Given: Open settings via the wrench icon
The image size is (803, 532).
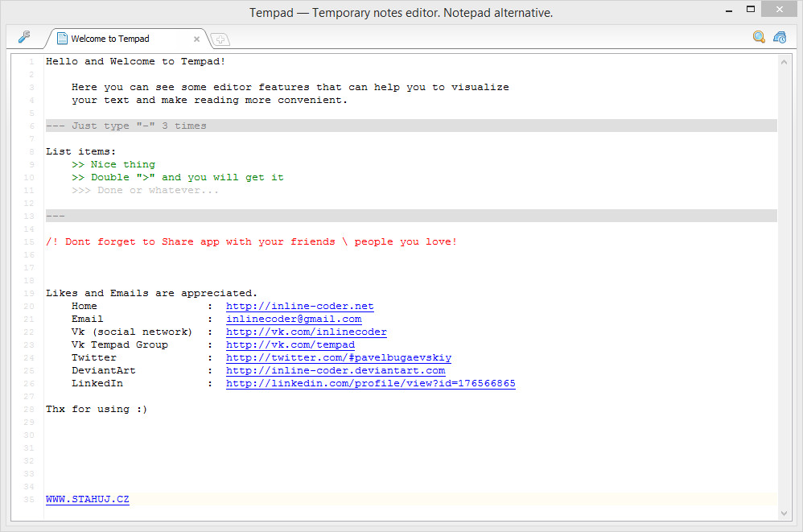Looking at the screenshot, I should pos(24,37).
